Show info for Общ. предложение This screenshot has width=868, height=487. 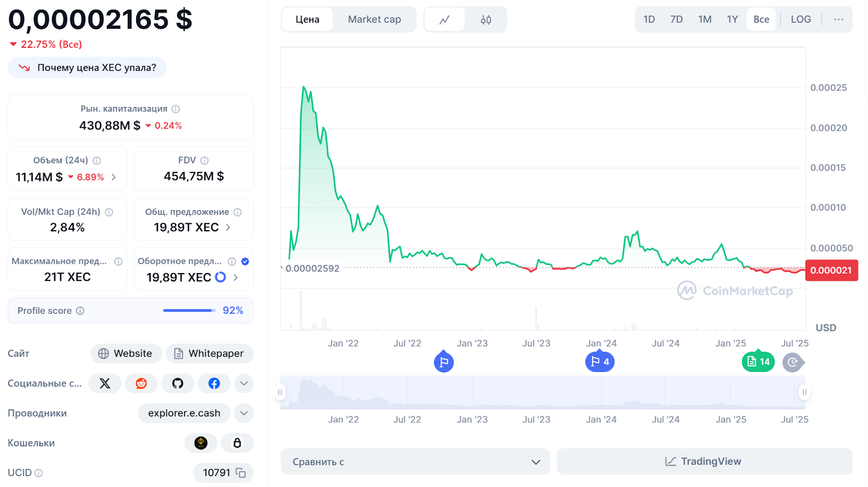point(238,212)
